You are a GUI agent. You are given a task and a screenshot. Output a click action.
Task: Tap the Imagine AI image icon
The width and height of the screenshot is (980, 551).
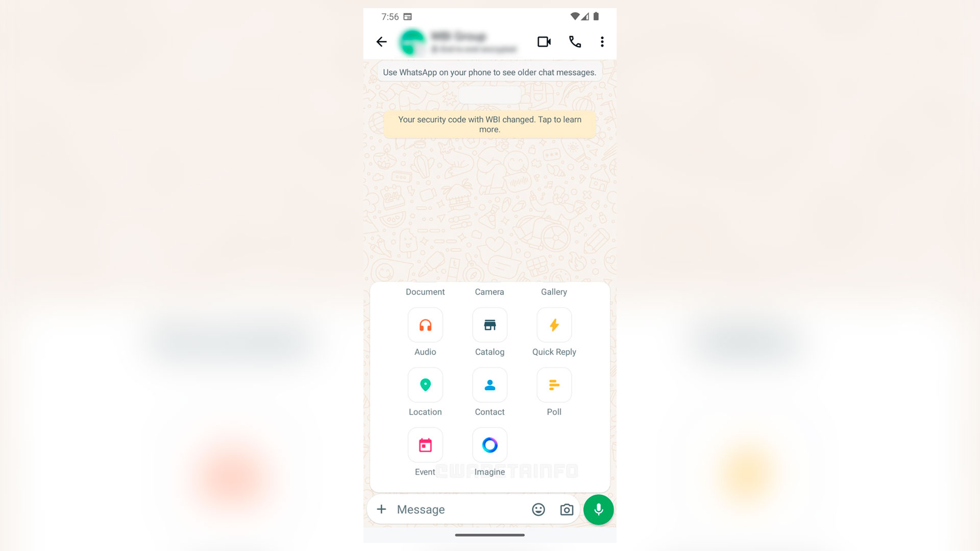pyautogui.click(x=489, y=445)
